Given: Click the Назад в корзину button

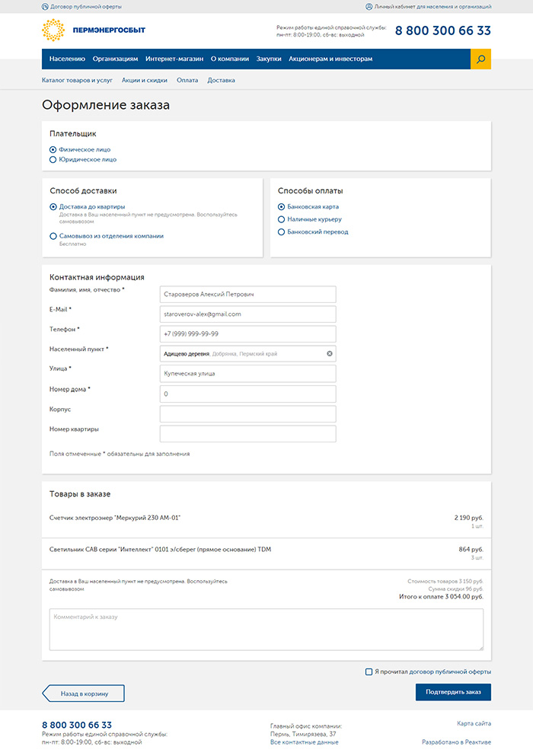Looking at the screenshot, I should [84, 693].
